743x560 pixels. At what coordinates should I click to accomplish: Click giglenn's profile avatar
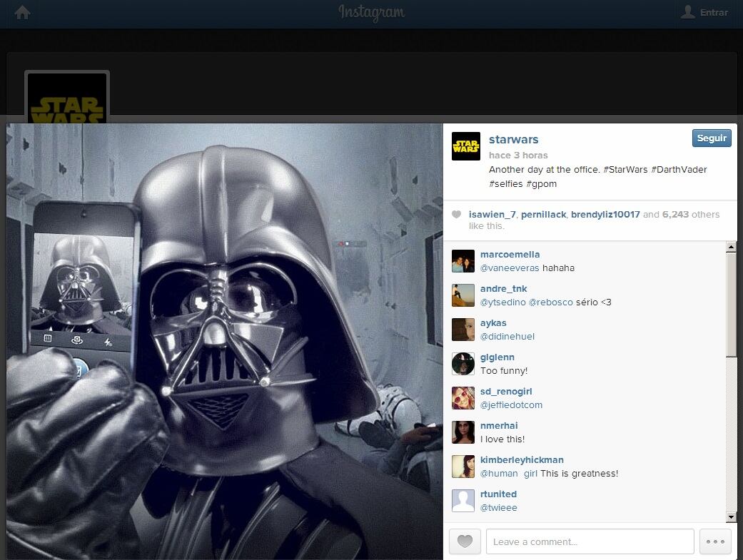click(463, 364)
